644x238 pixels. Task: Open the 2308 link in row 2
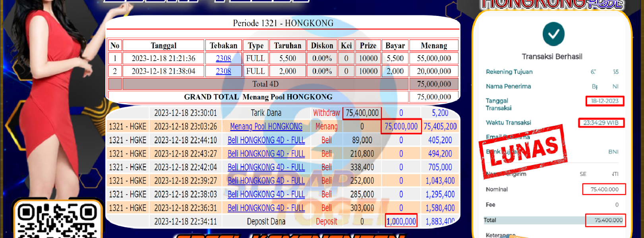point(223,71)
